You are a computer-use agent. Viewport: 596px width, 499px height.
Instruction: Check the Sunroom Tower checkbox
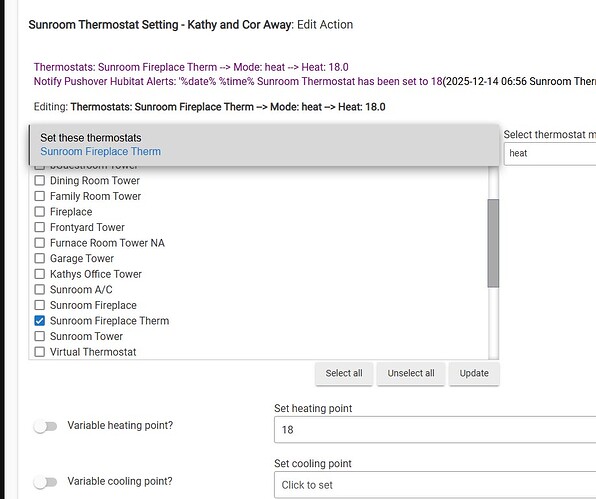point(40,336)
